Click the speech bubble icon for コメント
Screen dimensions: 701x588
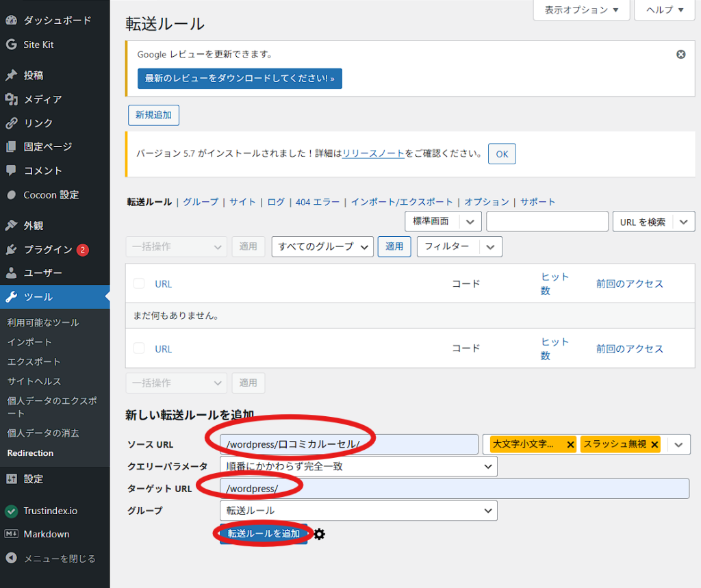point(11,170)
